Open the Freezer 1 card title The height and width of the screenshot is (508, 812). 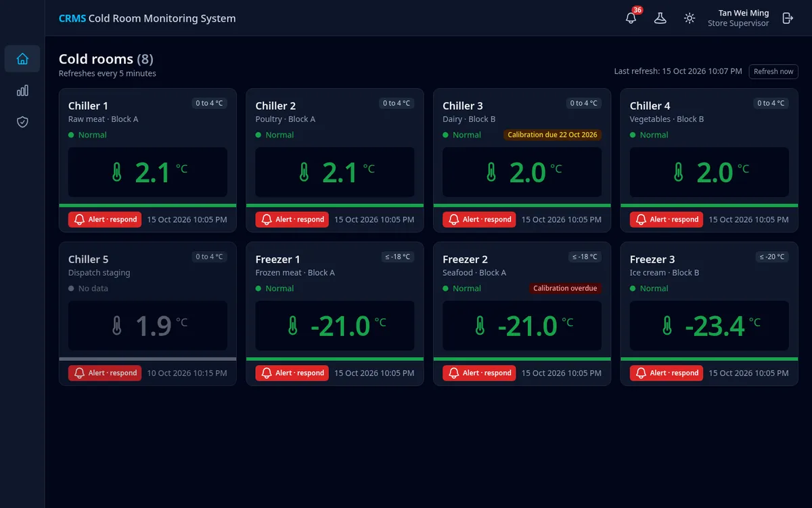coord(277,259)
